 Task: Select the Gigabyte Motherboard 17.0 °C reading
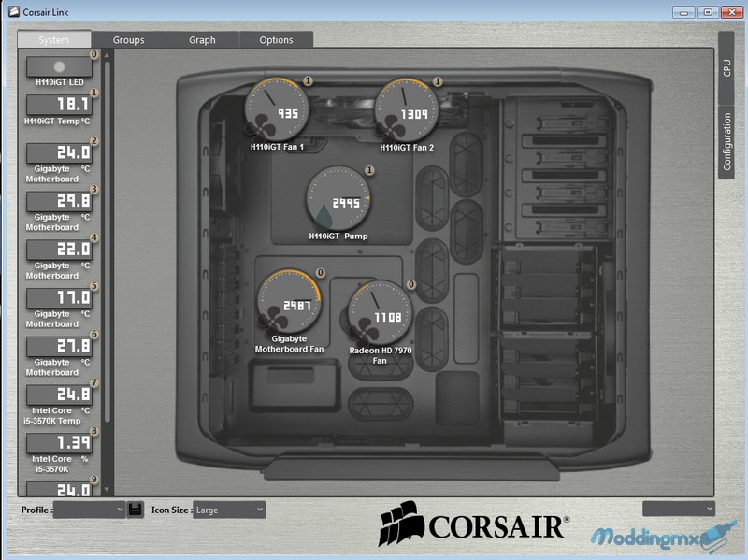[59, 297]
